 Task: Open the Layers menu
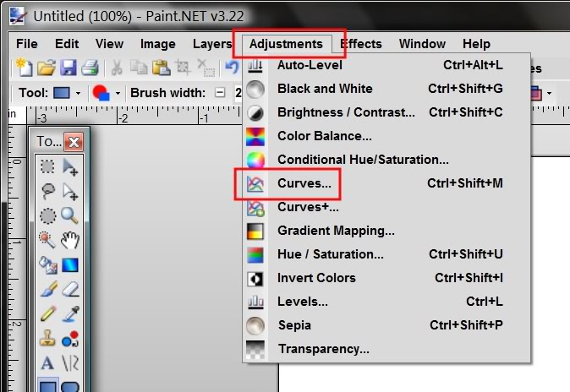pos(212,44)
